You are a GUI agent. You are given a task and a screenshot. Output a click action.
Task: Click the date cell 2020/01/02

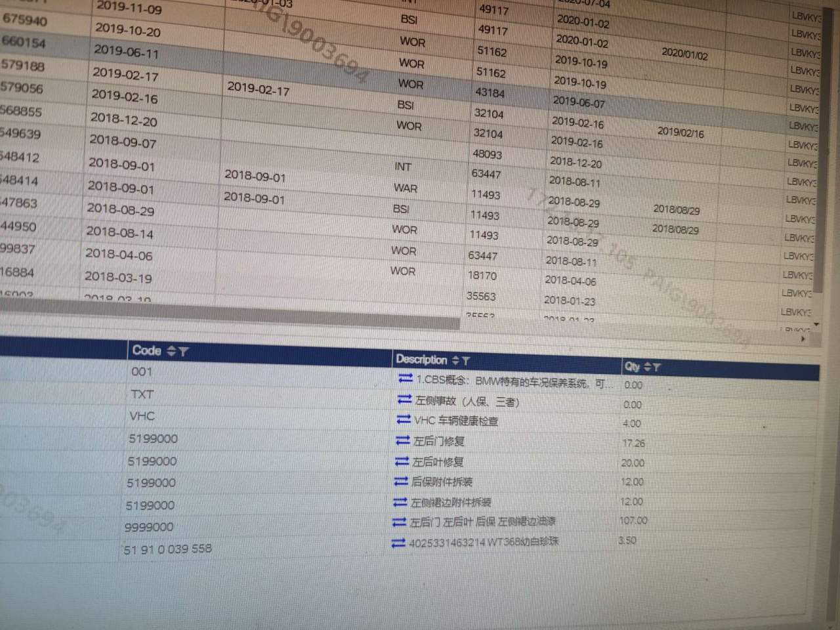pos(684,54)
